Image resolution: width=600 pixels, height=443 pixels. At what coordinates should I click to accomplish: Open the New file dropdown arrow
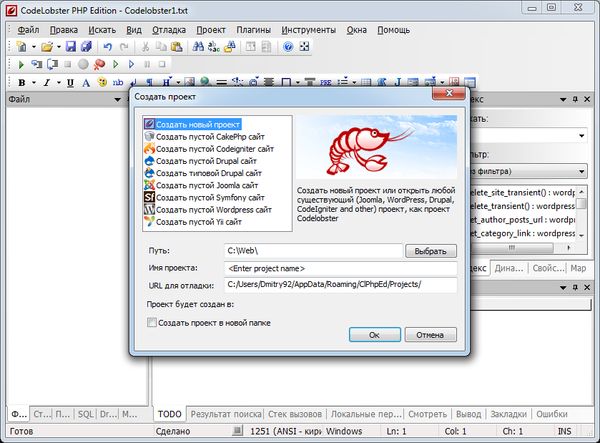click(34, 47)
